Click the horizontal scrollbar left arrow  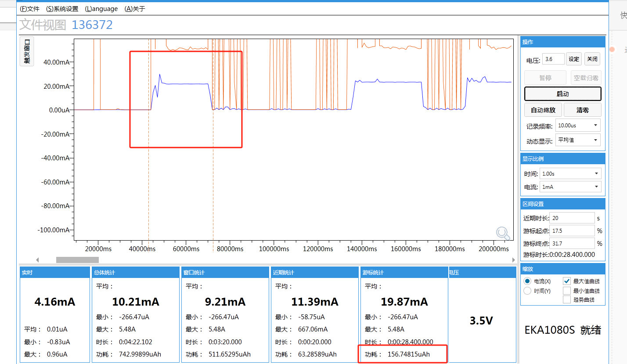coord(37,260)
